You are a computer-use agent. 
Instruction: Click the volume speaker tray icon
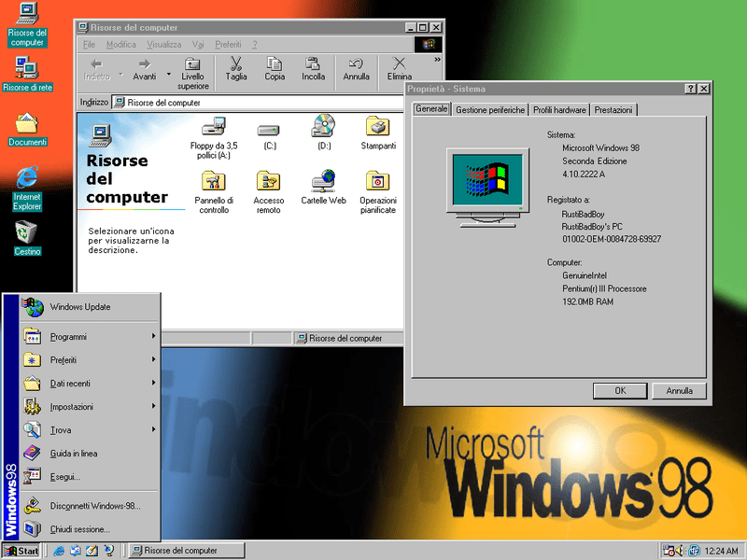pyautogui.click(x=681, y=551)
